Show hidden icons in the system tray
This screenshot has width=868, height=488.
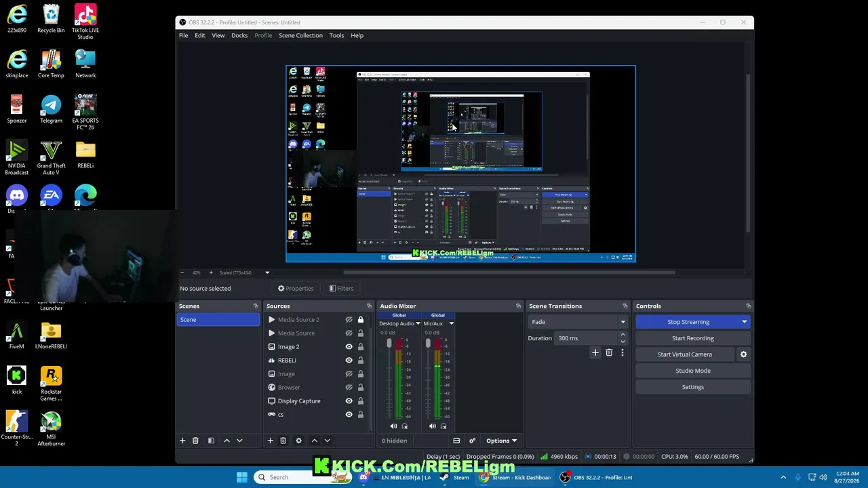coord(783,477)
